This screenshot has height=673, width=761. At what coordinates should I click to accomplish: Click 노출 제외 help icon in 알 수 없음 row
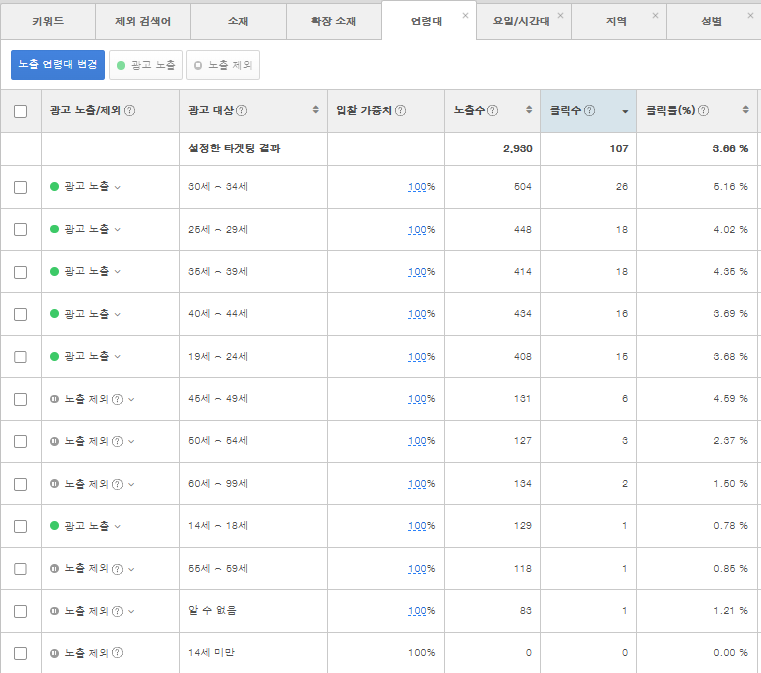tap(117, 611)
